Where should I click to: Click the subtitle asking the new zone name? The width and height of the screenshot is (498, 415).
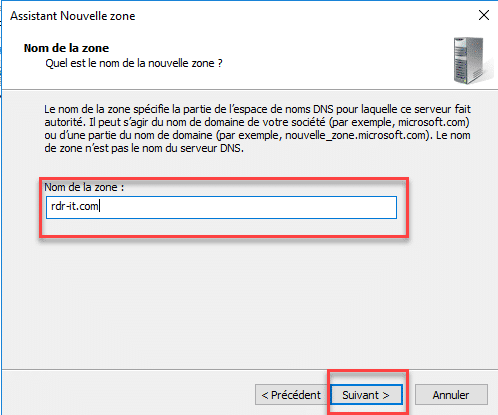(x=134, y=63)
